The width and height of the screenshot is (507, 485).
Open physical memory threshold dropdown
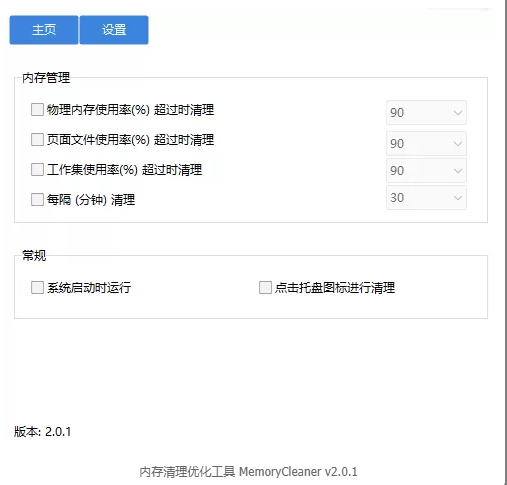[x=426, y=113]
